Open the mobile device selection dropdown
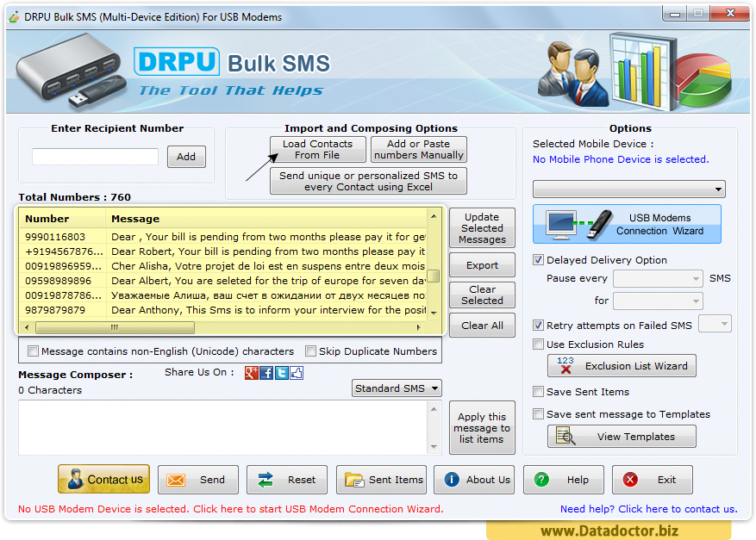 pos(628,189)
